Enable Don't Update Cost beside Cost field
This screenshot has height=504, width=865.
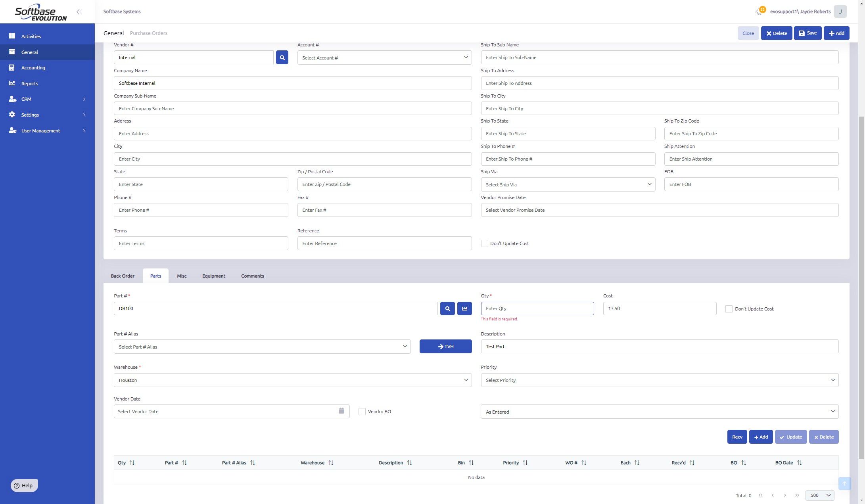pyautogui.click(x=729, y=309)
